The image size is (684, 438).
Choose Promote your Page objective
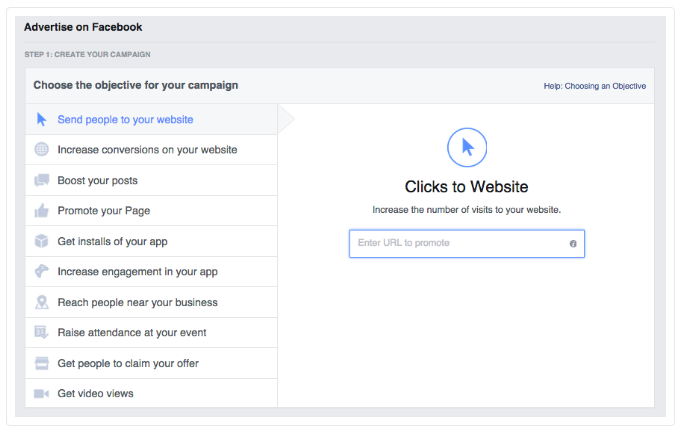(151, 211)
